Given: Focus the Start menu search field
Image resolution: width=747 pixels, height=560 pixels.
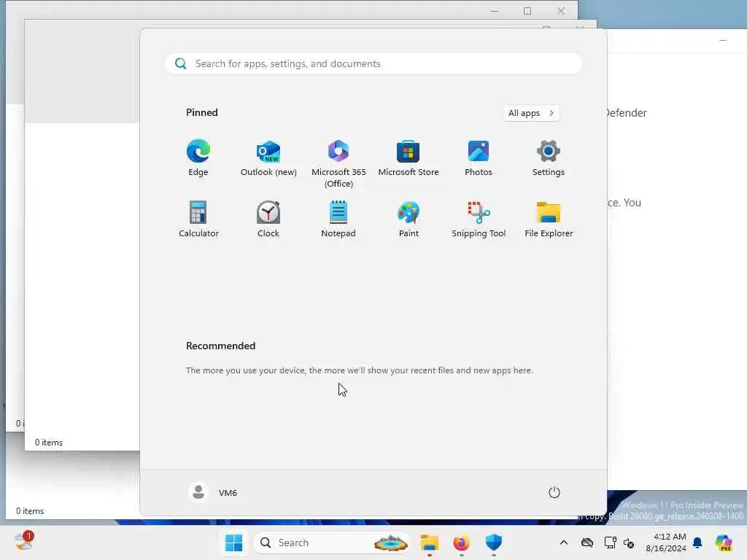Looking at the screenshot, I should click(373, 63).
